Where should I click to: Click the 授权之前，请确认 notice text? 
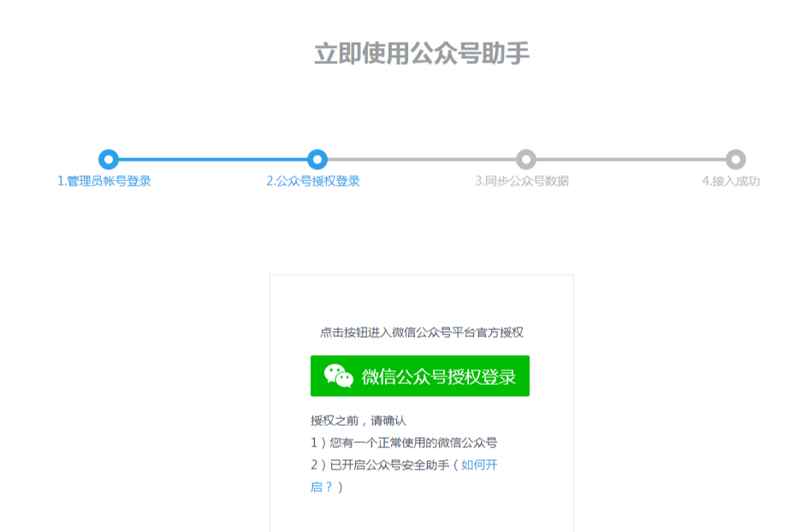point(358,421)
